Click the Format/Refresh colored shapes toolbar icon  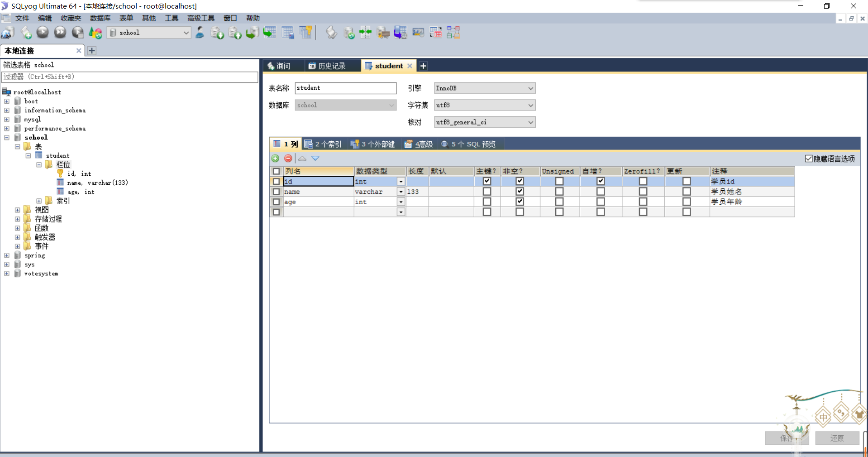[x=95, y=33]
